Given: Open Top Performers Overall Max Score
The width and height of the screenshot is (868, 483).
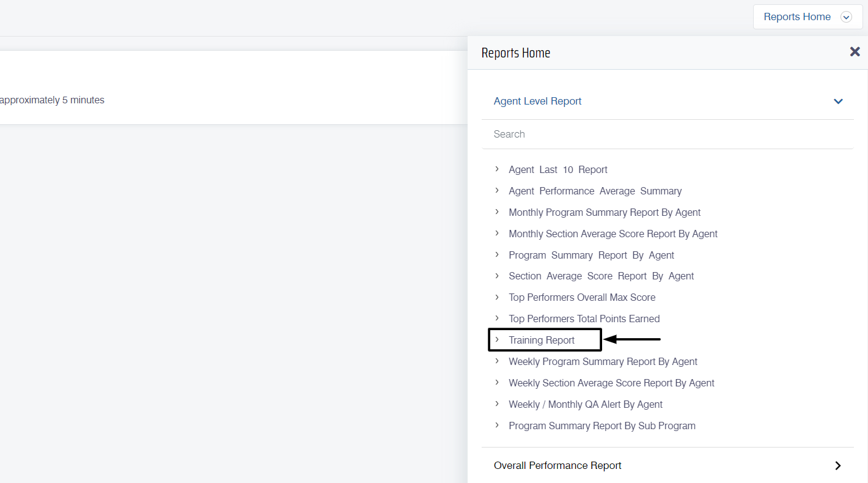Looking at the screenshot, I should pos(582,298).
